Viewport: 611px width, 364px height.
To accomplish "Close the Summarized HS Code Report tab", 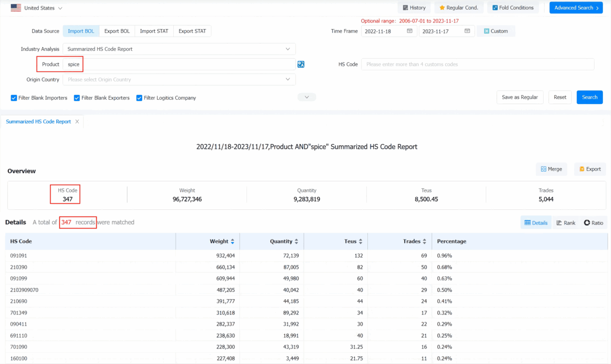I will click(77, 122).
